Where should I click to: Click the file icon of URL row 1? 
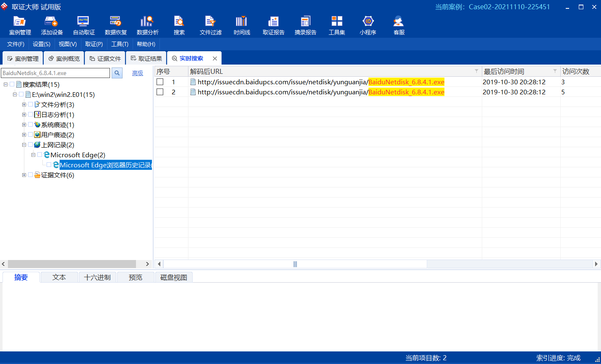(x=193, y=82)
